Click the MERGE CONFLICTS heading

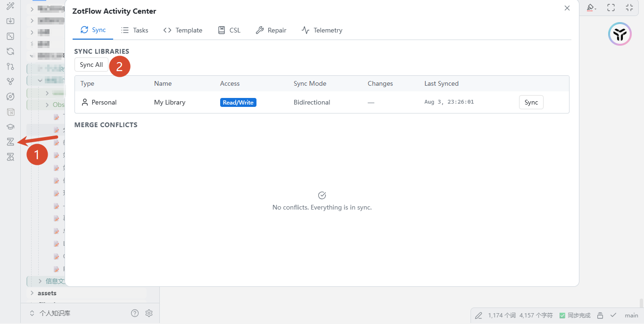(x=106, y=125)
